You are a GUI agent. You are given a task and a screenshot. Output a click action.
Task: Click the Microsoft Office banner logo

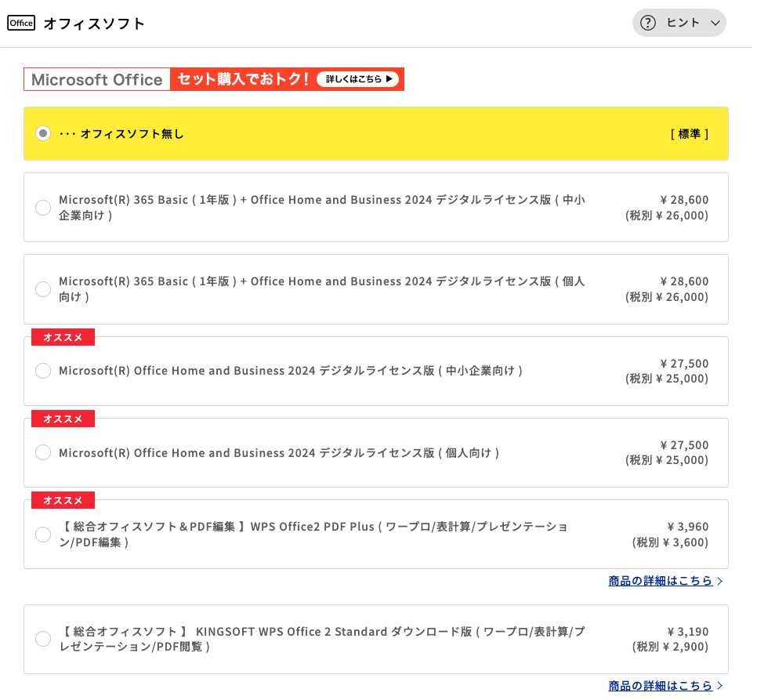tap(97, 79)
